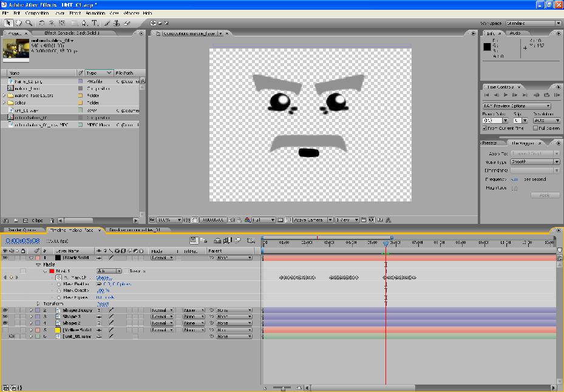Expand the Transform group for Black Solid
The width and height of the screenshot is (564, 392).
coord(39,303)
